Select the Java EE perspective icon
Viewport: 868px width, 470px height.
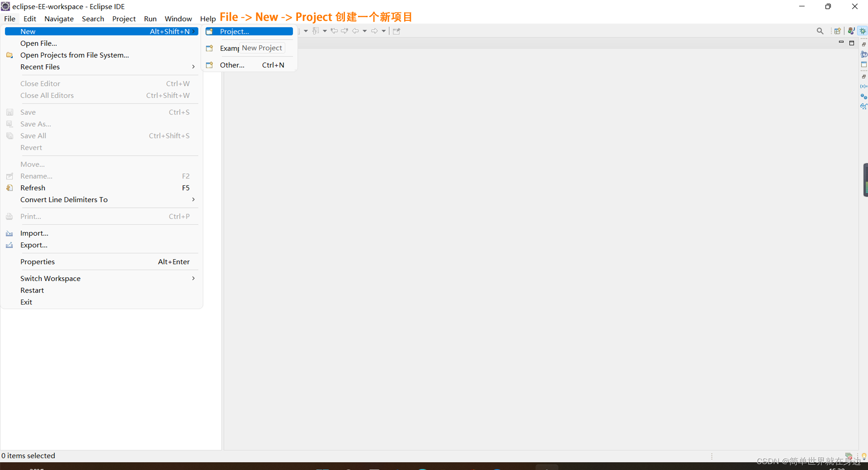point(851,31)
